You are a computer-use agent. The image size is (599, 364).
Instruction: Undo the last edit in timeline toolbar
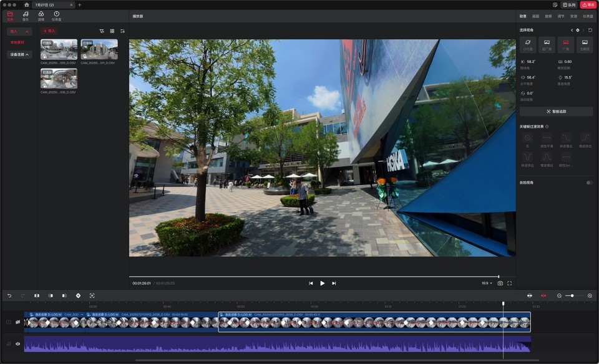tap(9, 295)
